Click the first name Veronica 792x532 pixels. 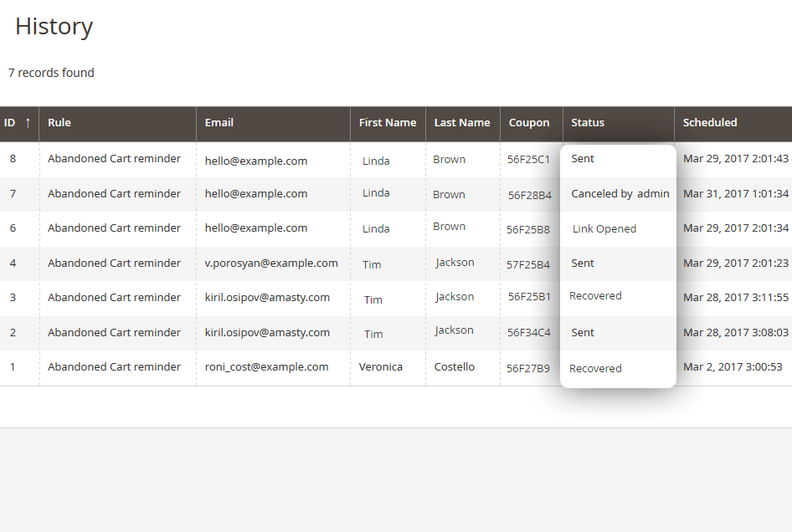pyautogui.click(x=380, y=367)
